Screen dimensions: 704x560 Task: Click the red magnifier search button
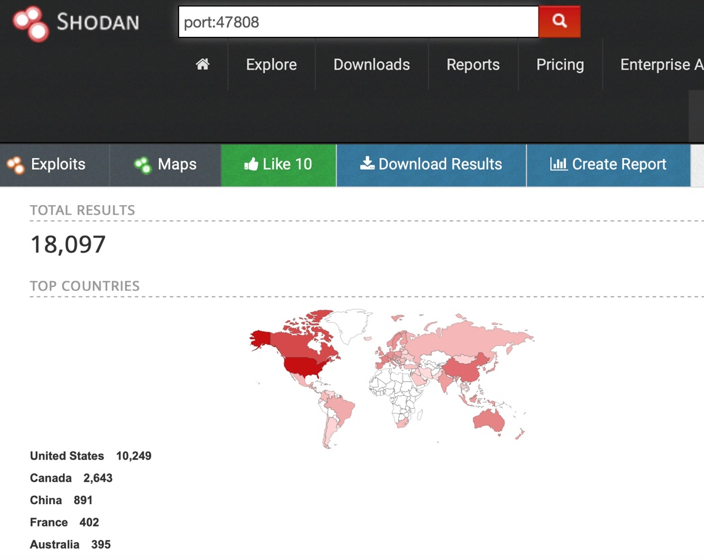(x=559, y=21)
